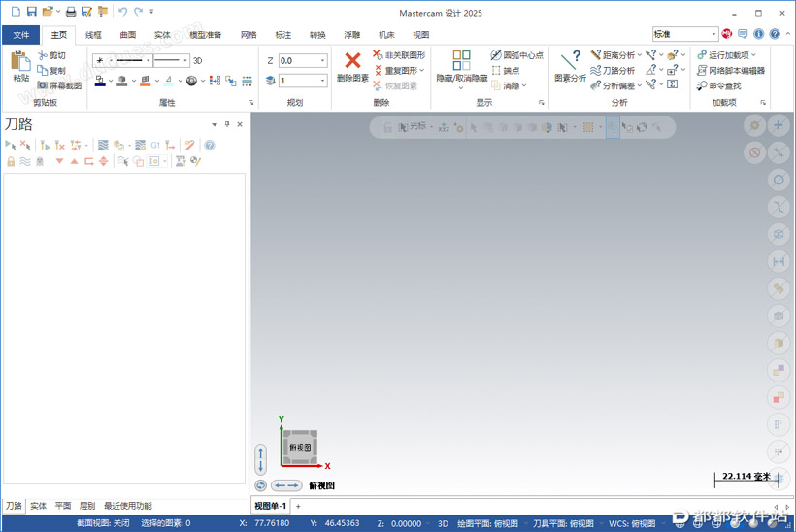
Task: Click the set attributes from entity icon
Action: (x=231, y=81)
